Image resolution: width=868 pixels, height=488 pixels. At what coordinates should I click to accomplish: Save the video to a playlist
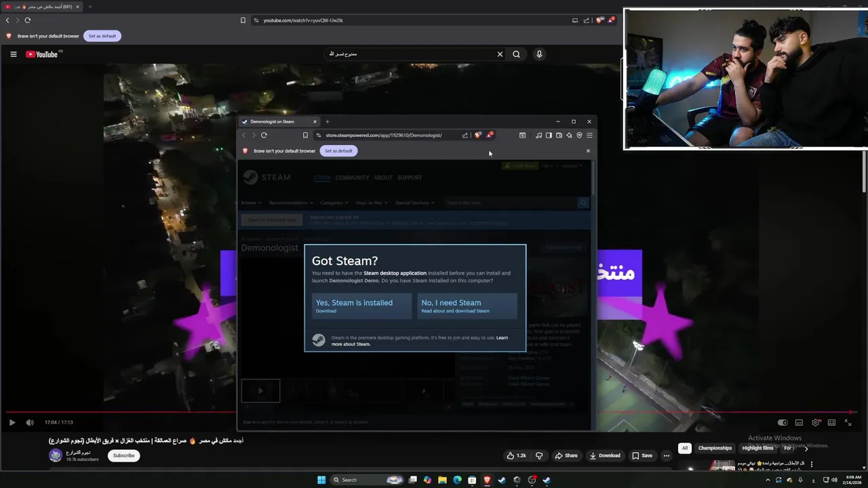click(x=642, y=455)
